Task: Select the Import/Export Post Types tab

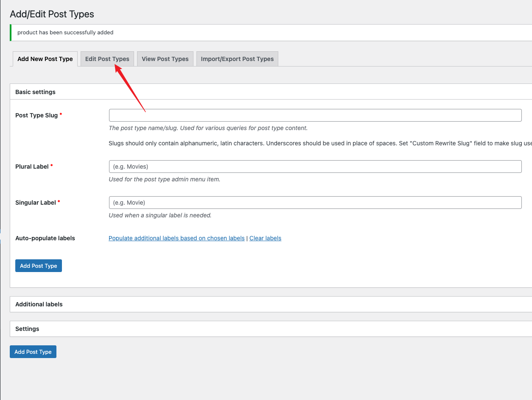Action: tap(237, 59)
